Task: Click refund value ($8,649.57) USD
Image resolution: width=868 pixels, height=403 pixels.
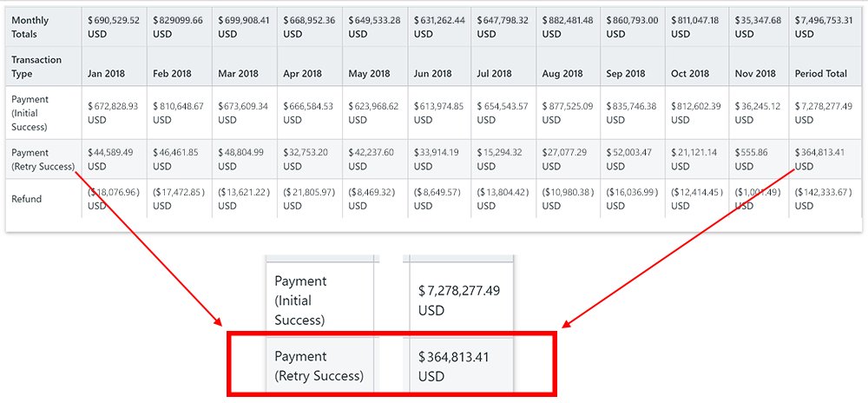Action: 437,199
